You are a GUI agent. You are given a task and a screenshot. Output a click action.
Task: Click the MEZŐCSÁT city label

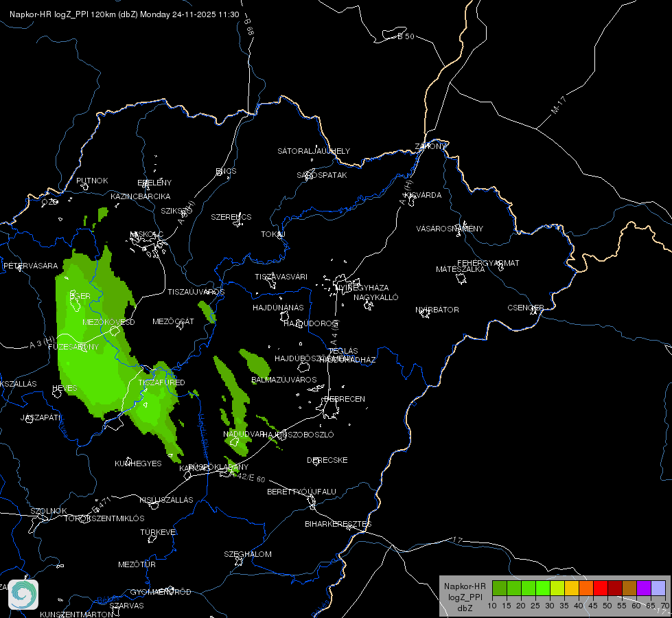(173, 321)
